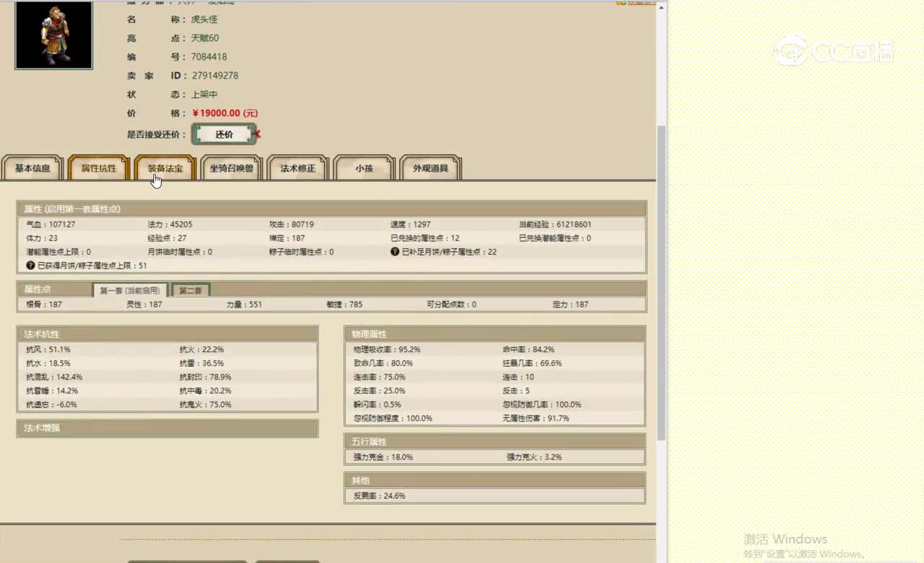Click the 当前经验：61218601 value
The image size is (924, 563).
(x=555, y=224)
